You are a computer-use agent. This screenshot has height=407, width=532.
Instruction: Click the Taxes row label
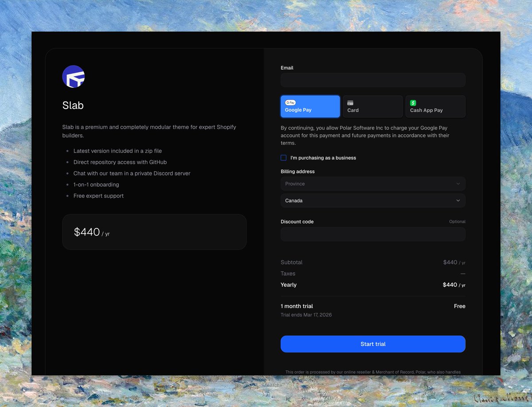(x=288, y=274)
